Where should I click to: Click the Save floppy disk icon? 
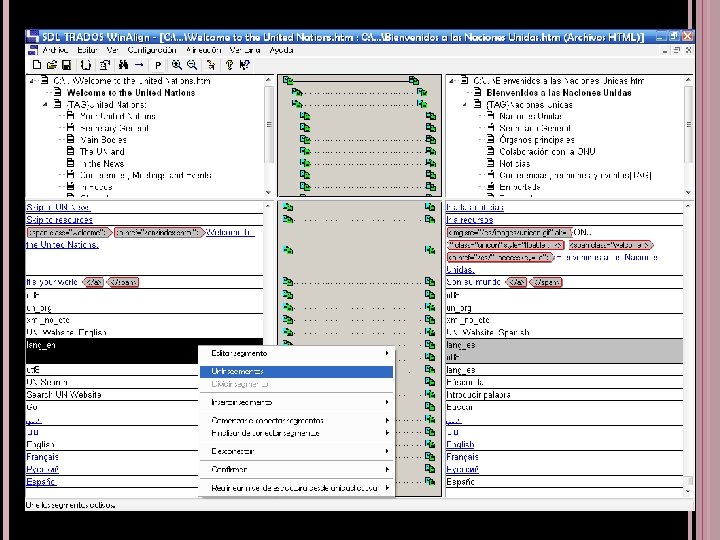[66, 65]
